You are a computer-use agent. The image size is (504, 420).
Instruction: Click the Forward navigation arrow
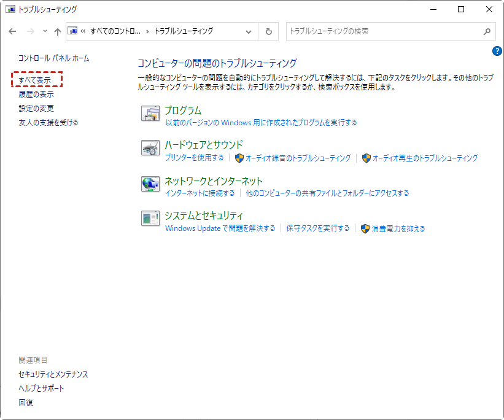[30, 31]
